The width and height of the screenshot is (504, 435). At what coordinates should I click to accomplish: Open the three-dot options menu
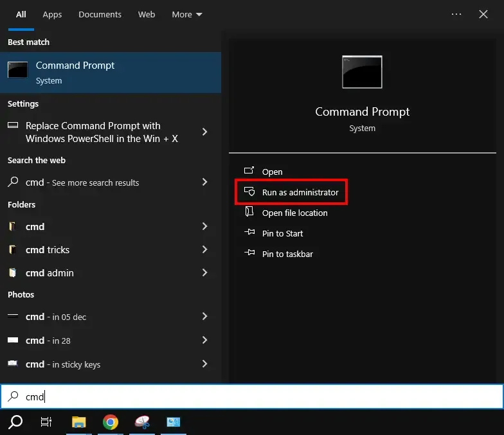(456, 14)
